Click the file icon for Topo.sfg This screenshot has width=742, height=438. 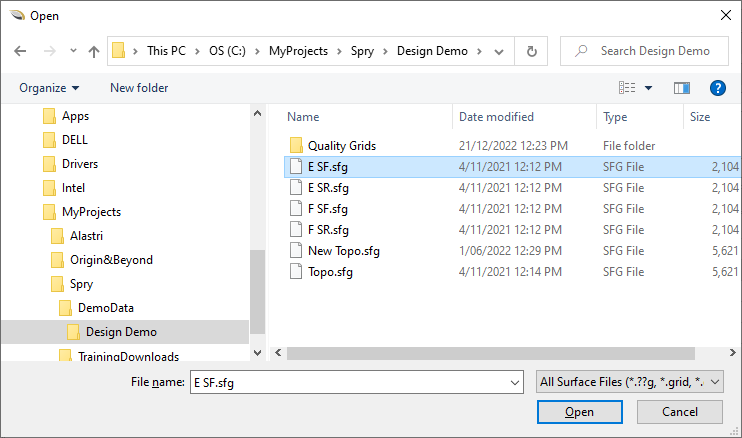tap(296, 272)
